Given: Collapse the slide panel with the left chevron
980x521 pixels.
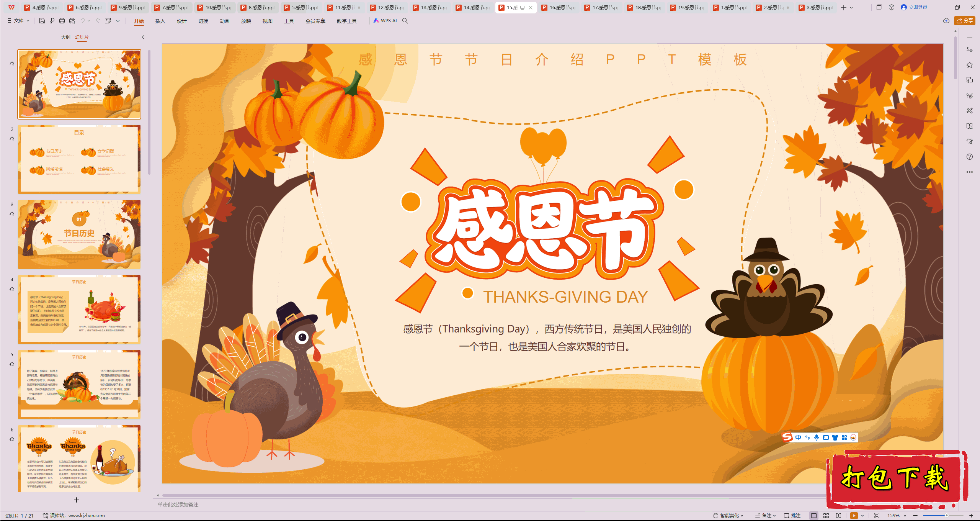Looking at the screenshot, I should tap(143, 37).
